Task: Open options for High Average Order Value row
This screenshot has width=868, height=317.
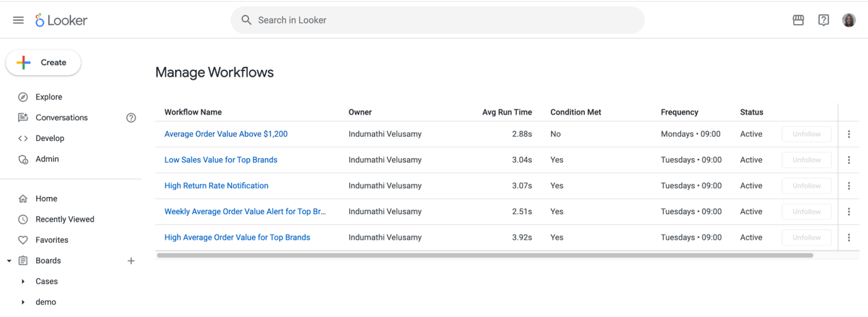Action: [x=849, y=238]
